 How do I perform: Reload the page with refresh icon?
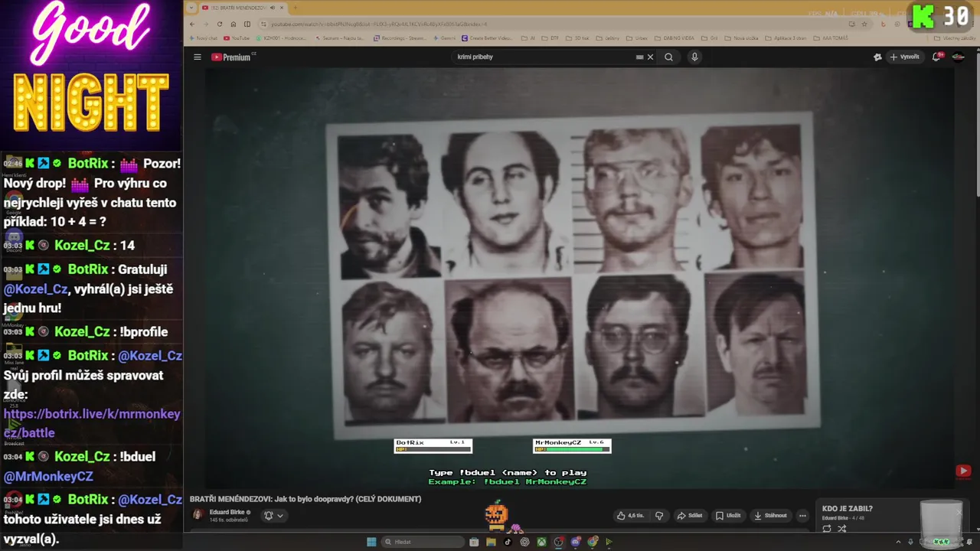(220, 24)
